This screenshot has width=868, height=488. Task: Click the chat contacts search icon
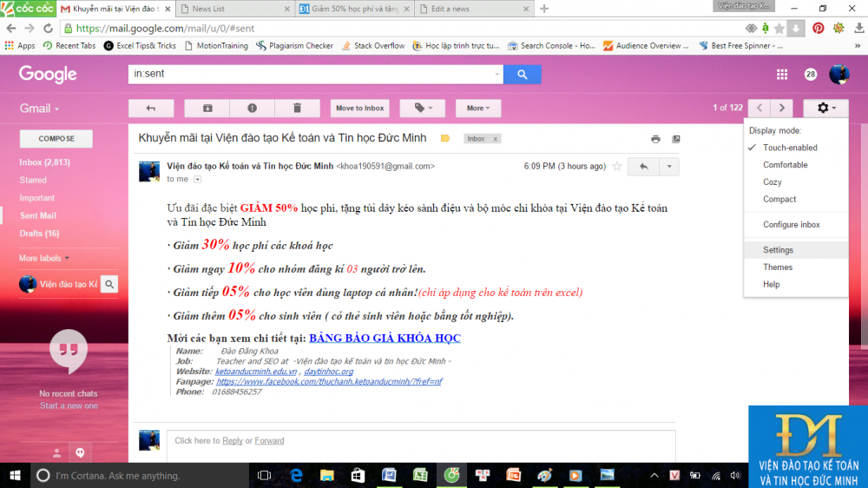[109, 284]
